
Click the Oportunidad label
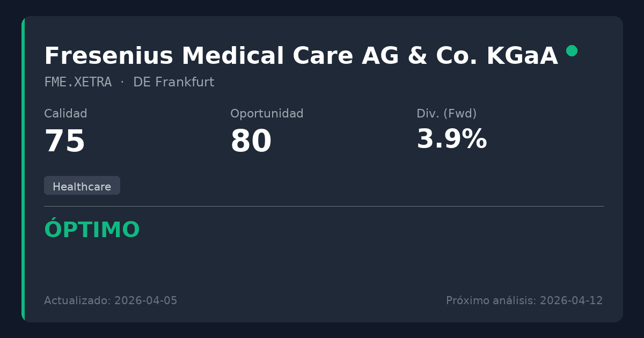(267, 114)
